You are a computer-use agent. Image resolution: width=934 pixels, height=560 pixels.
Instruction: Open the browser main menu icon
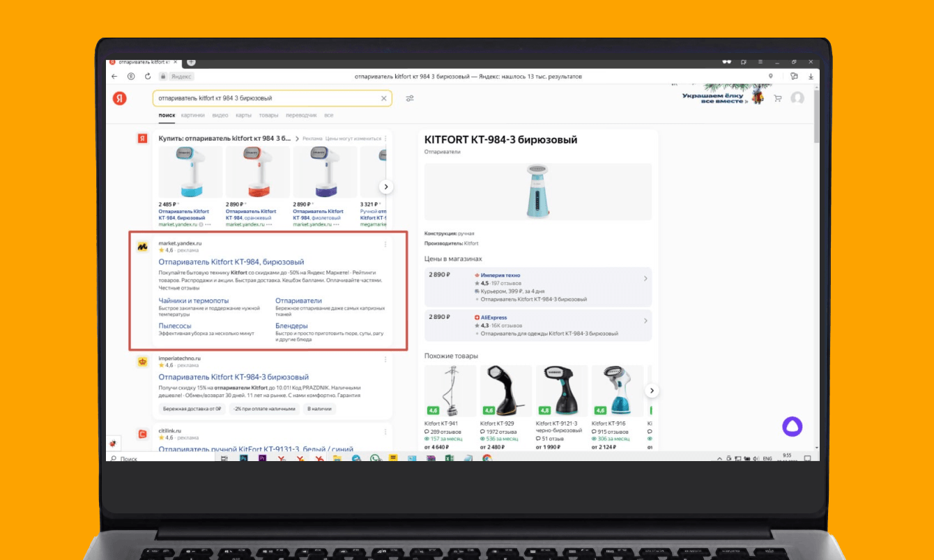coord(760,62)
